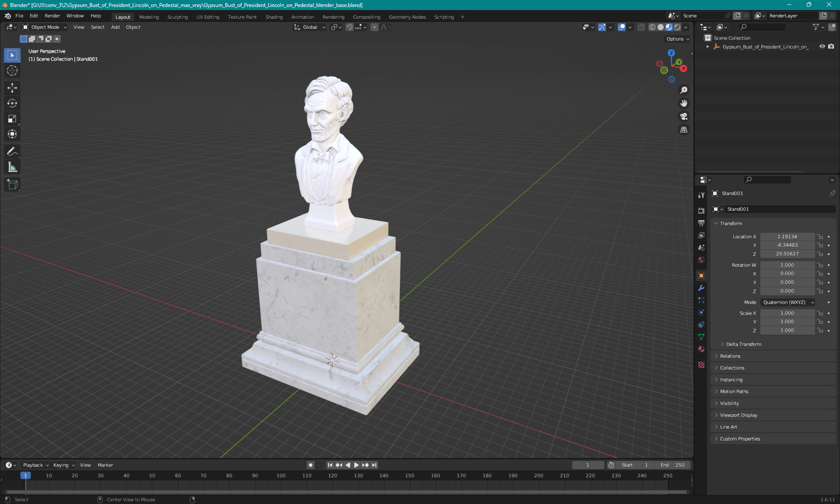Switch to wireframe viewport shading
This screenshot has width=840, height=504.
[x=652, y=27]
